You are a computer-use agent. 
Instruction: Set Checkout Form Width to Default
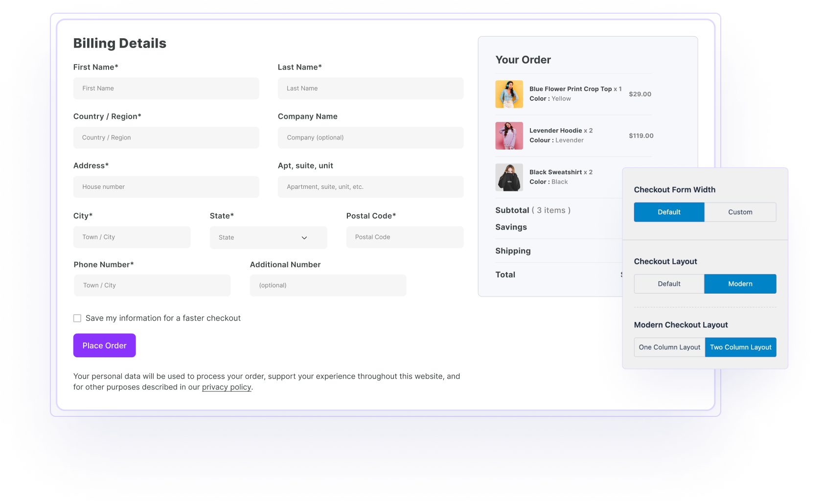669,212
